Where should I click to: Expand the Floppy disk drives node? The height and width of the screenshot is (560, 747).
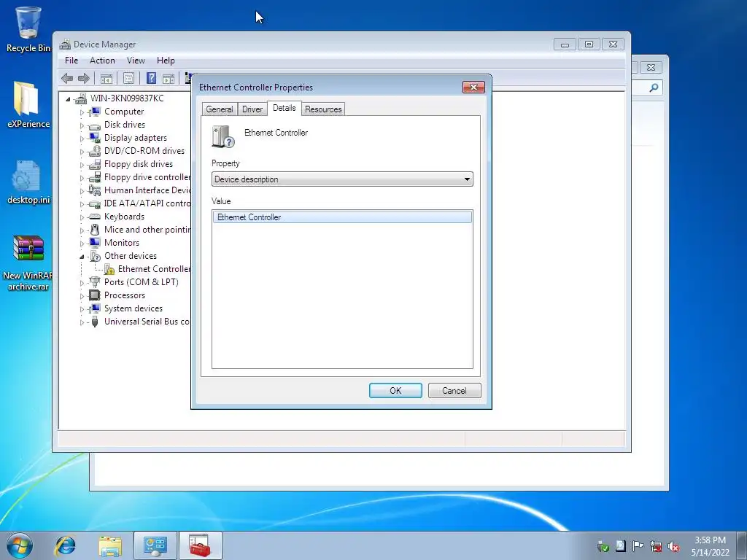[82, 165]
